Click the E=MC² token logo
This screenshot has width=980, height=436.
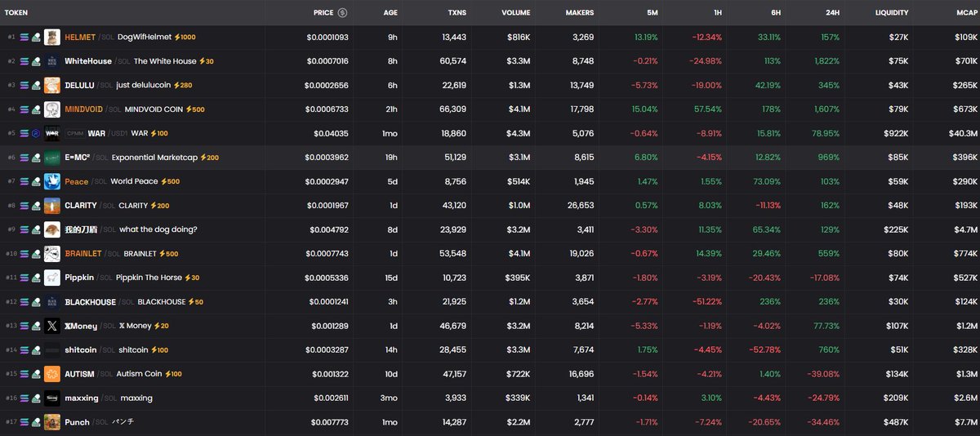(x=51, y=158)
